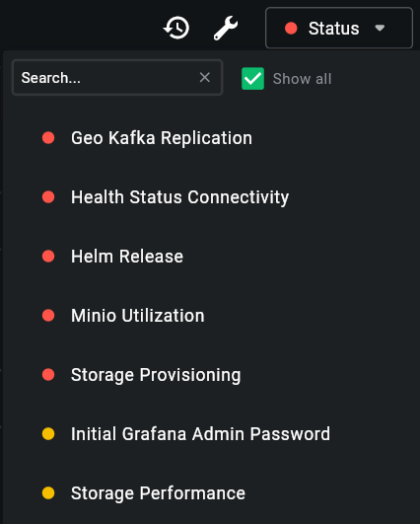
Task: Uncheck the Show all checkbox
Action: (x=252, y=79)
